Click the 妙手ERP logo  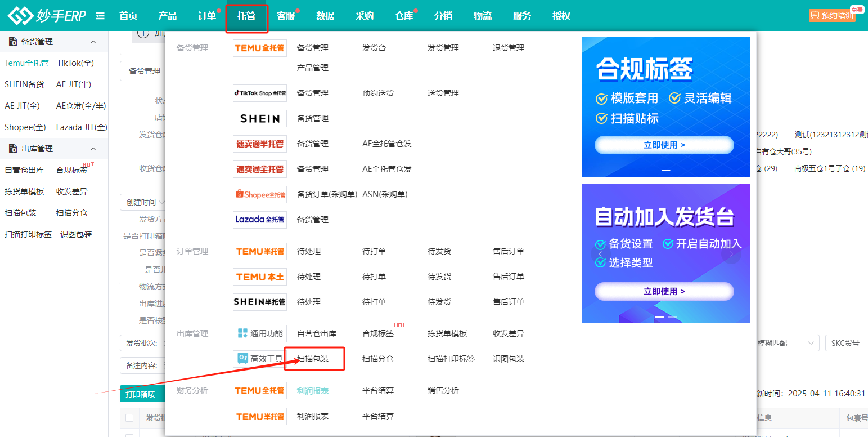47,16
